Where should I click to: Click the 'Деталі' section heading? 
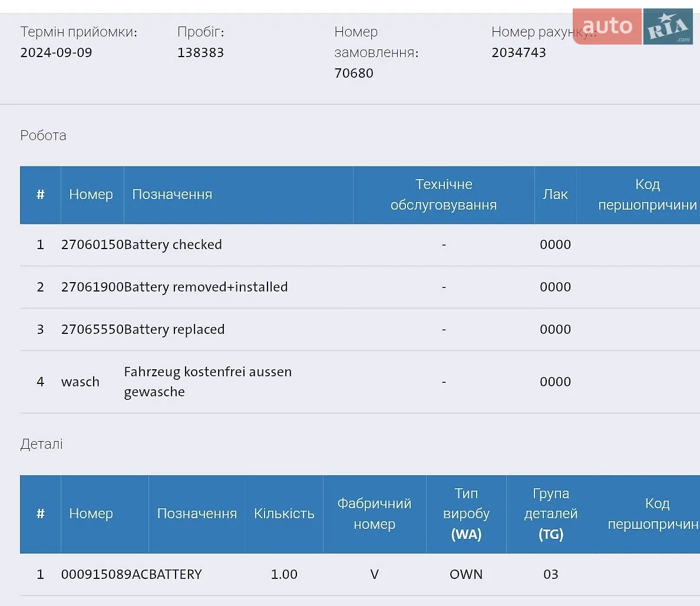[x=41, y=444]
